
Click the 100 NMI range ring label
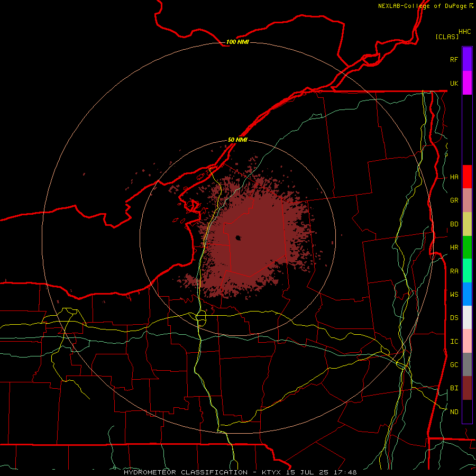pos(237,42)
